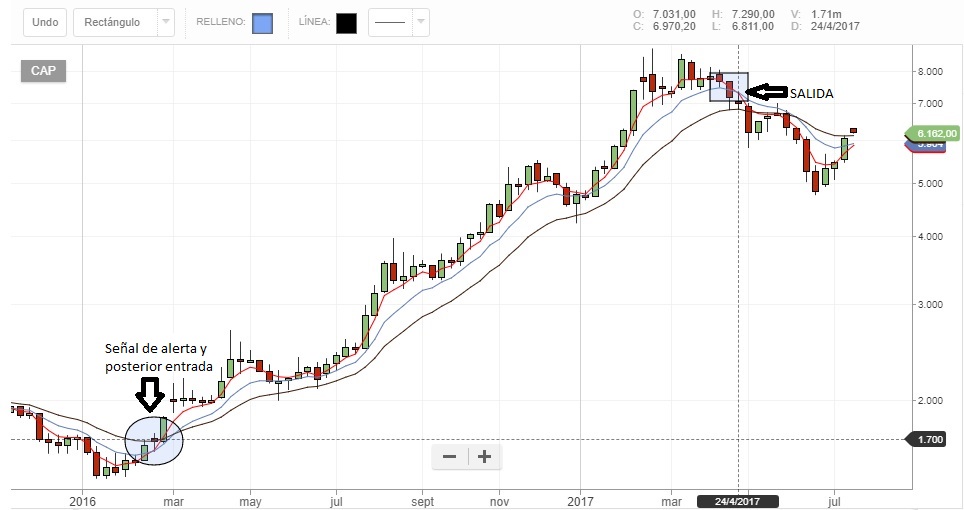The image size is (964, 510).
Task: Click the 7.000 price axis label
Action: (930, 103)
